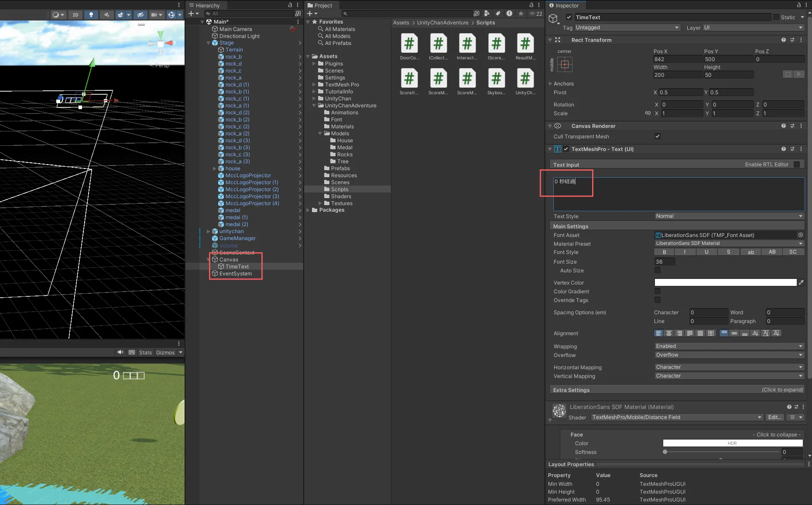Expand the Anchors section

pyautogui.click(x=550, y=84)
